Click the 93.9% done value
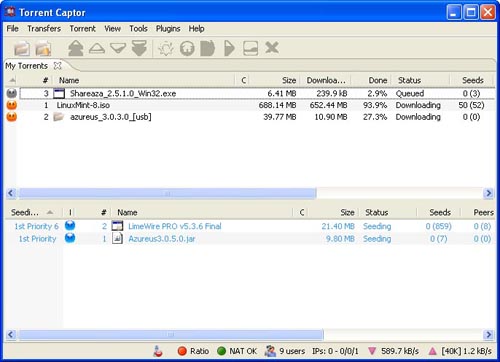 [375, 105]
